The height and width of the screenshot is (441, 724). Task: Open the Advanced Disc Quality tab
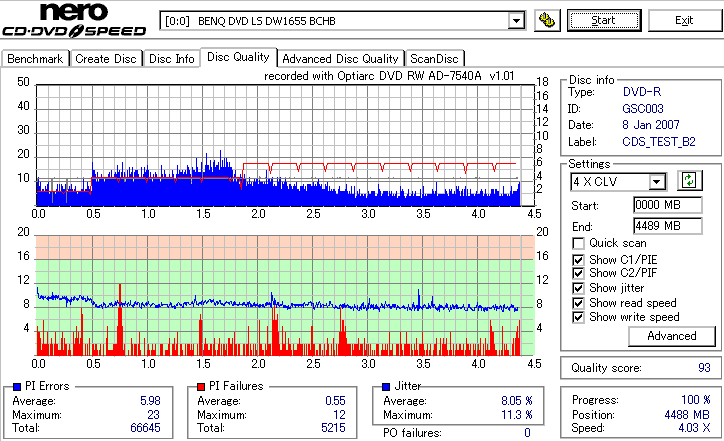click(340, 59)
